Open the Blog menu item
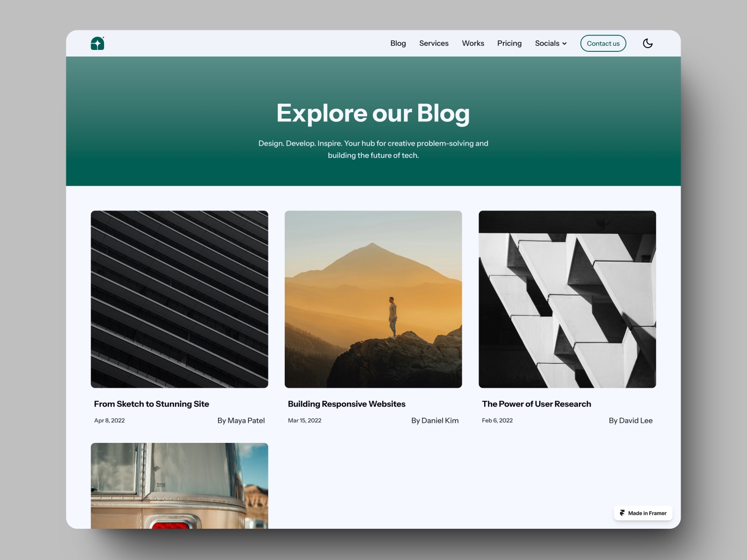The width and height of the screenshot is (747, 560). tap(398, 43)
